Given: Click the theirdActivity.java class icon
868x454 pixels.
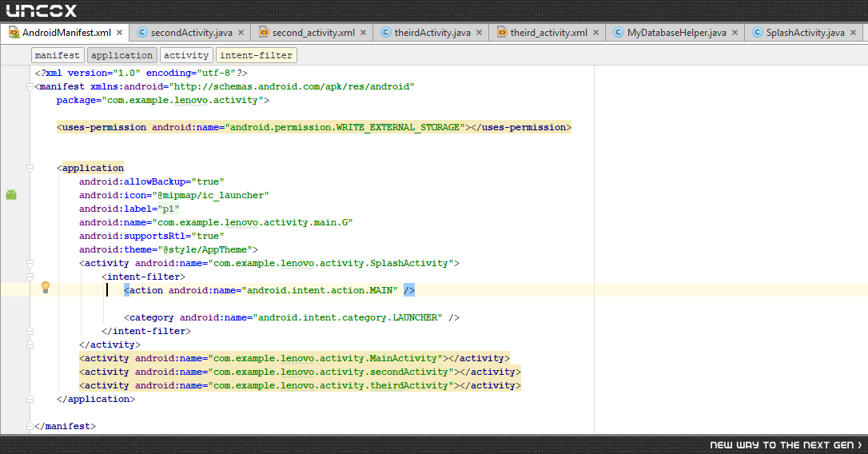Looking at the screenshot, I should 386,33.
